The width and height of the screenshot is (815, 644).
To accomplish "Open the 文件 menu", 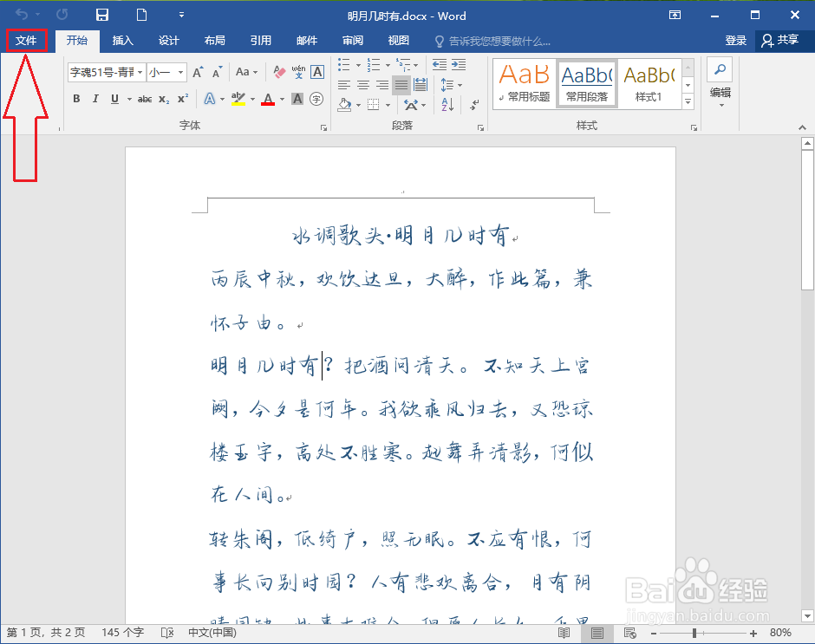I will pos(26,40).
